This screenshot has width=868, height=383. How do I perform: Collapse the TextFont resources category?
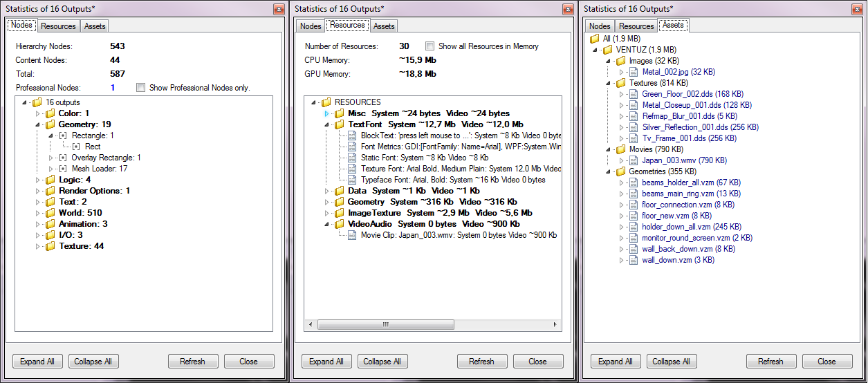coord(327,124)
